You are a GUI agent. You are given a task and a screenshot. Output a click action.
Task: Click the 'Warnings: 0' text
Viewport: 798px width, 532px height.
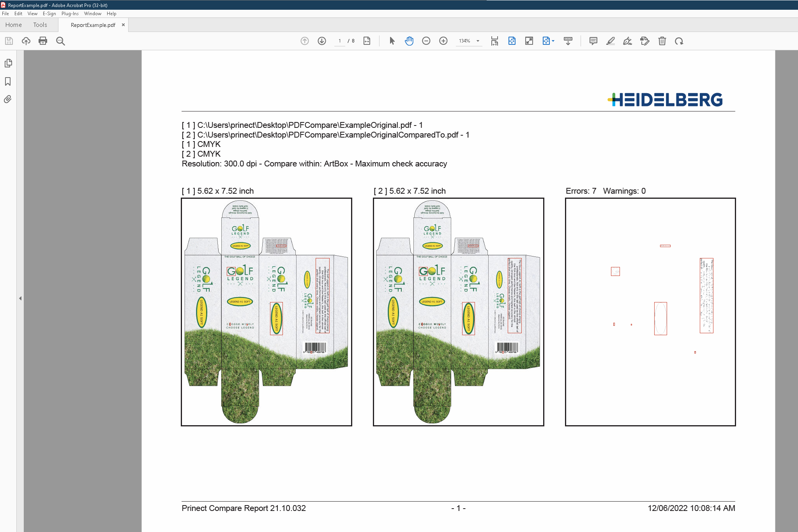[624, 191]
